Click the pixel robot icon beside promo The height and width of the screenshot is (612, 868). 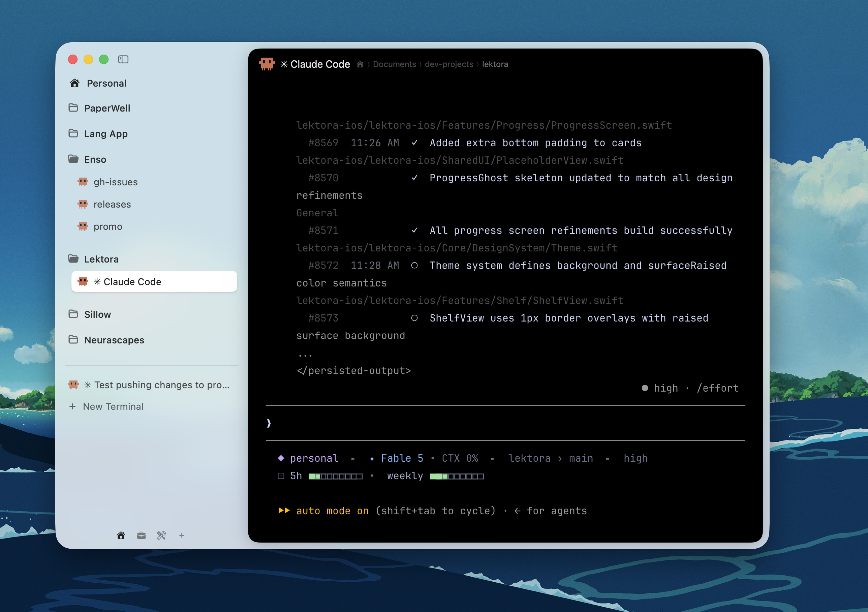coord(83,226)
